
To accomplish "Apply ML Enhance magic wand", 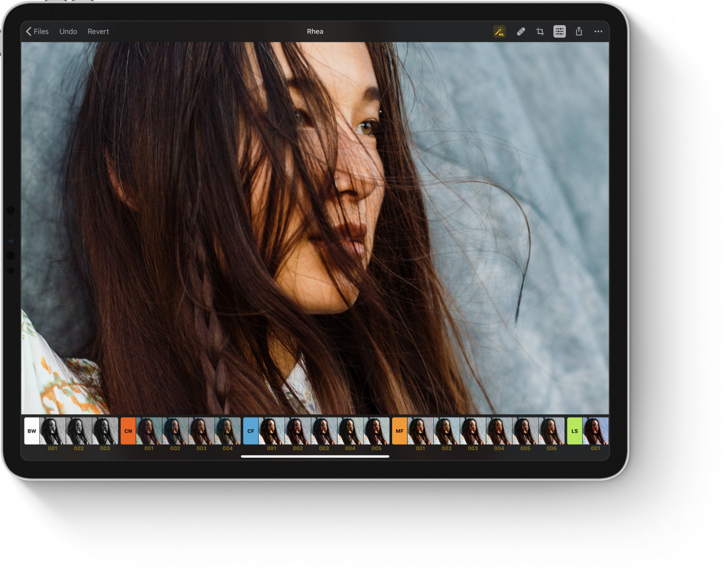I will pyautogui.click(x=499, y=32).
